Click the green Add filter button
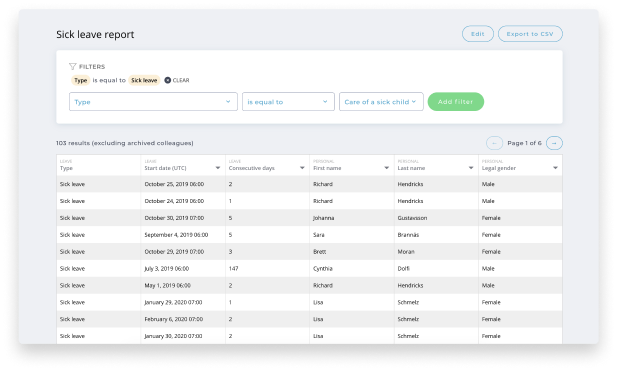 click(455, 102)
